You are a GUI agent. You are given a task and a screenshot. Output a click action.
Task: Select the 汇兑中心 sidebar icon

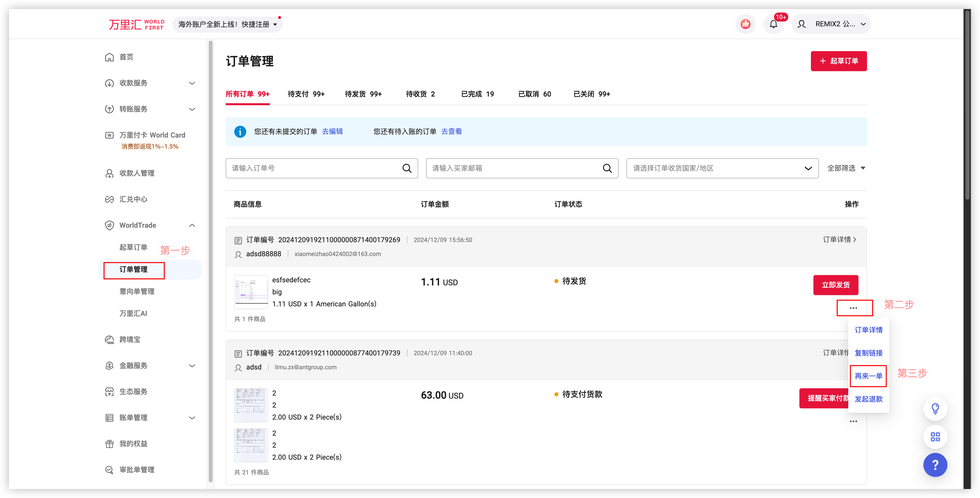click(x=109, y=199)
